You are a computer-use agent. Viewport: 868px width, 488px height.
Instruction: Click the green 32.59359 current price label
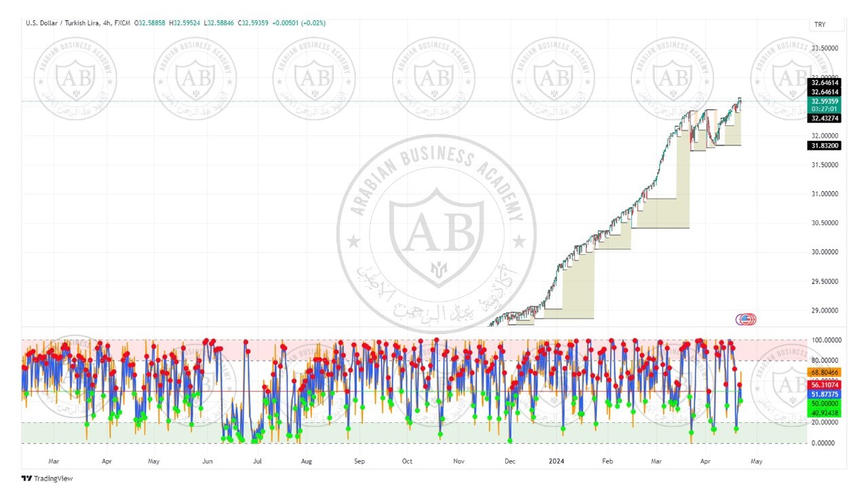click(x=825, y=101)
